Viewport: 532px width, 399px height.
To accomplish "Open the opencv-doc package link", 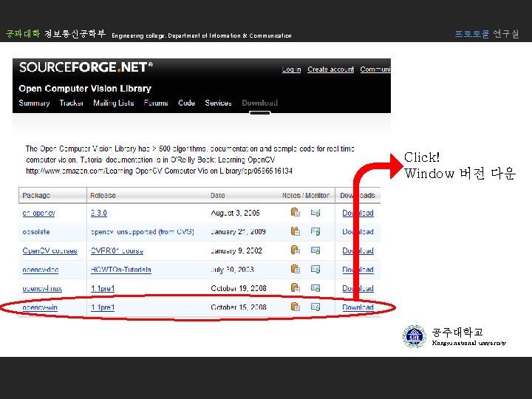I will (41, 270).
